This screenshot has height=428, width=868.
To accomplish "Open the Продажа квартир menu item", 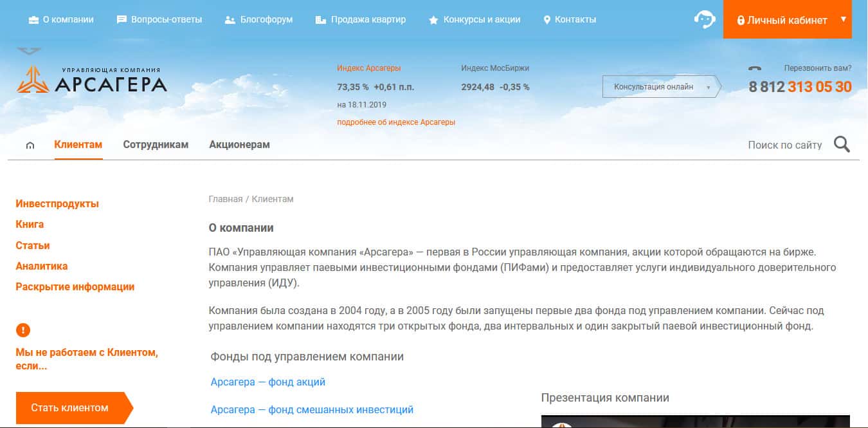I will (x=368, y=20).
